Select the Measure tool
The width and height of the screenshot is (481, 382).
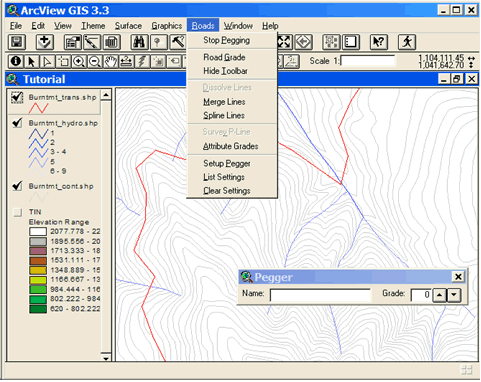click(x=127, y=62)
